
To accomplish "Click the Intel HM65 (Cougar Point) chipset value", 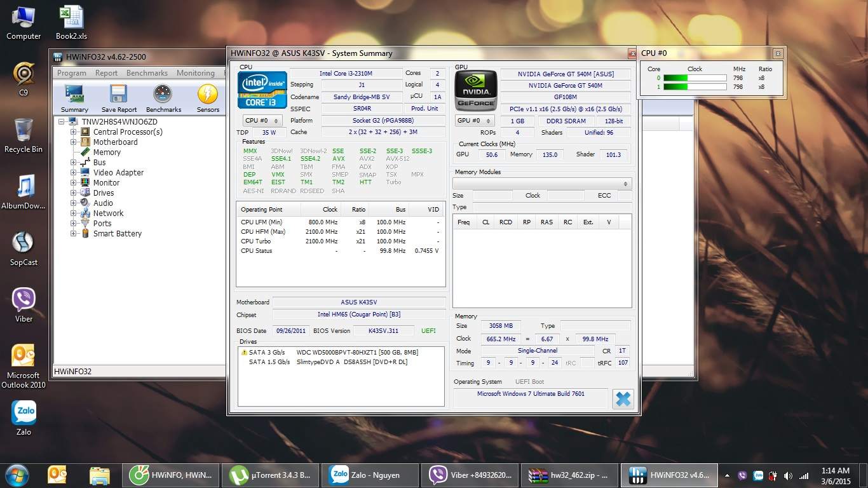I will (359, 315).
